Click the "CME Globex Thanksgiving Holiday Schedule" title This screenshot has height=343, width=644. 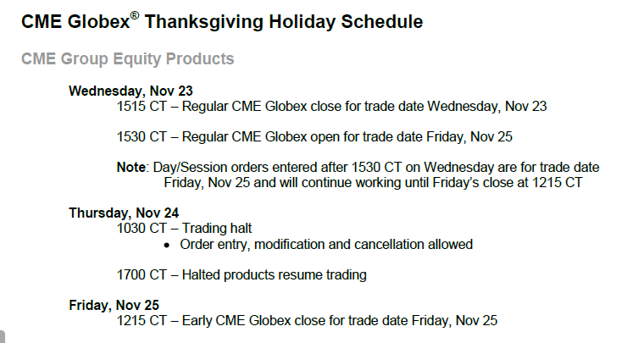click(x=222, y=22)
